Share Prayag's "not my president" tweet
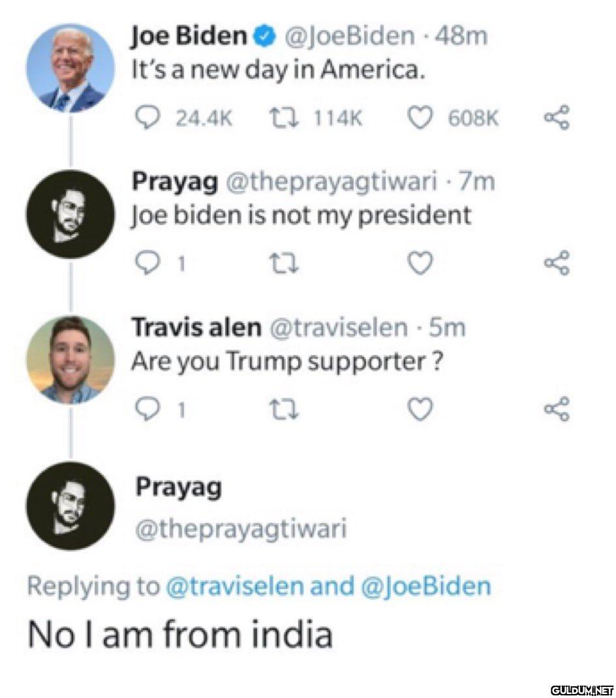The image size is (616, 698). pos(557,262)
